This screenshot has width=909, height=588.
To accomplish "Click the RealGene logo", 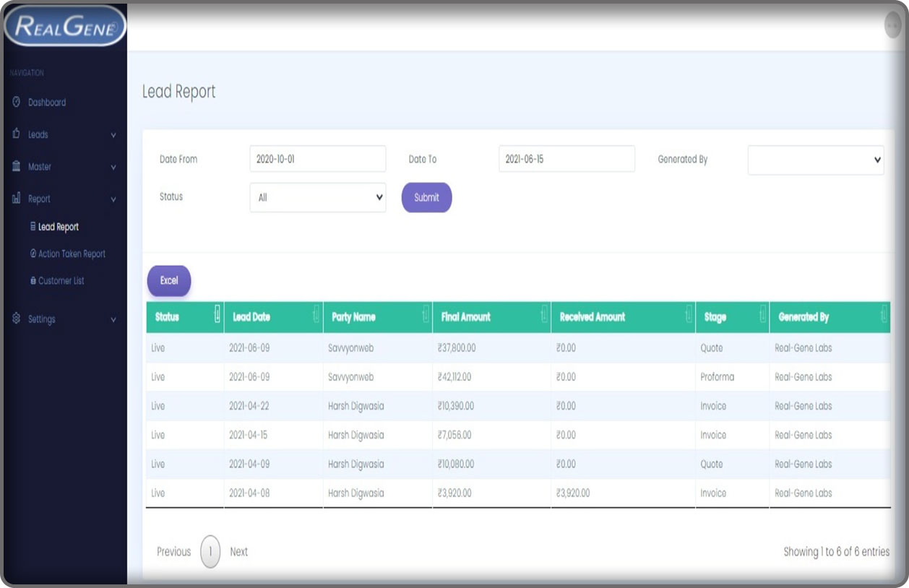I will point(64,26).
